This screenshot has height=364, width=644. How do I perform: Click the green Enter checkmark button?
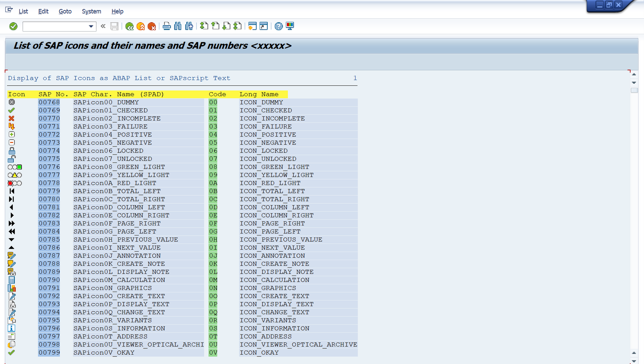click(x=13, y=26)
